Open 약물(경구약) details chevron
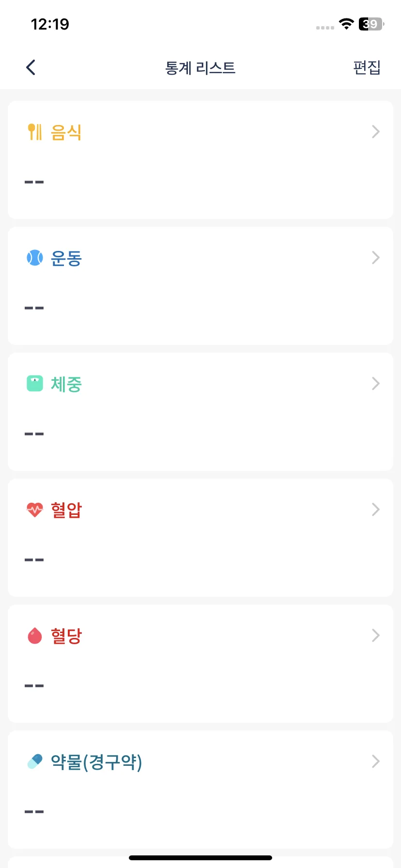This screenshot has height=868, width=401. point(375,761)
